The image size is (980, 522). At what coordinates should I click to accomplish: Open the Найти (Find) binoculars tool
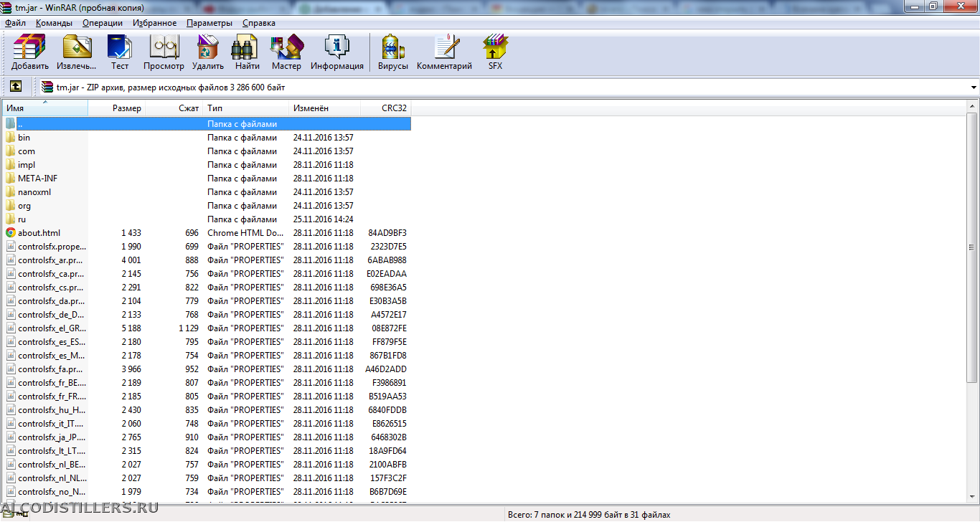(247, 52)
